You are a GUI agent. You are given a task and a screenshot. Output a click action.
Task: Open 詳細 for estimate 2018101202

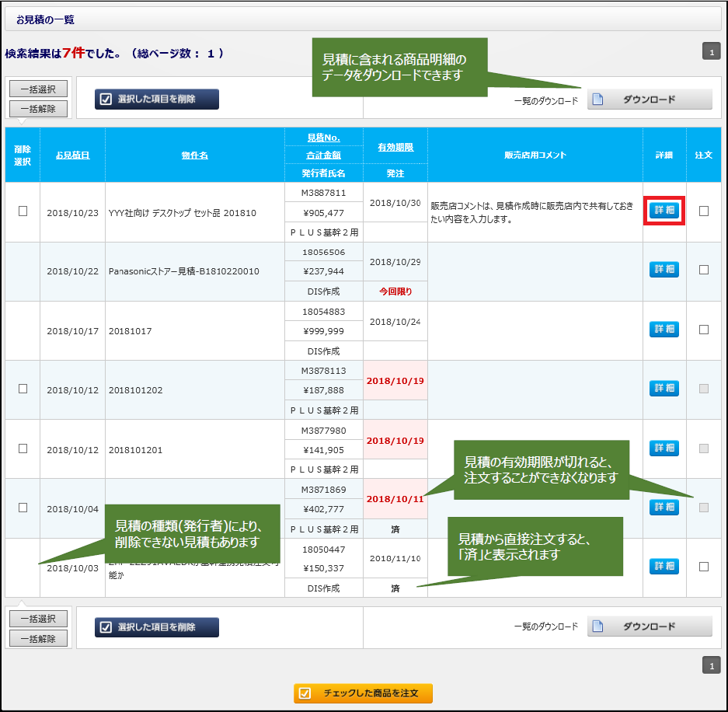pyautogui.click(x=664, y=388)
